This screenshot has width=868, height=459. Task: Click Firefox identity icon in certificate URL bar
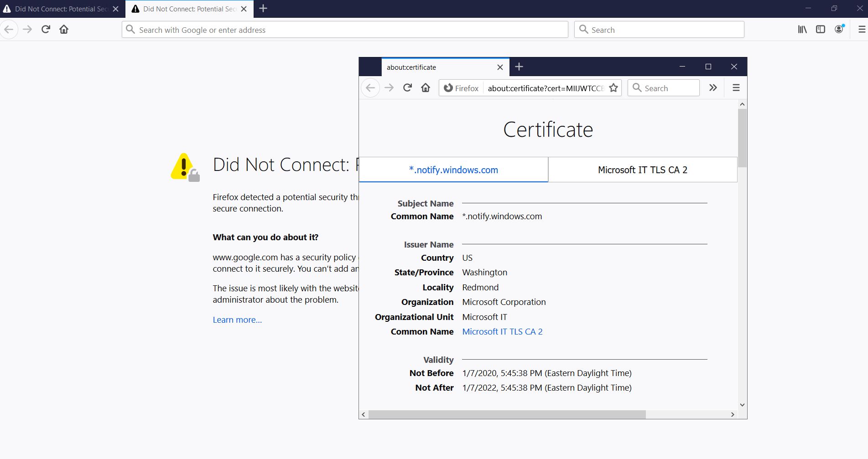coord(461,88)
